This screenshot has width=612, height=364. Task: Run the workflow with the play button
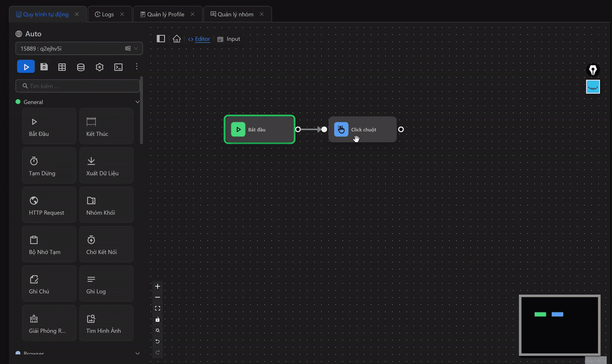point(26,67)
